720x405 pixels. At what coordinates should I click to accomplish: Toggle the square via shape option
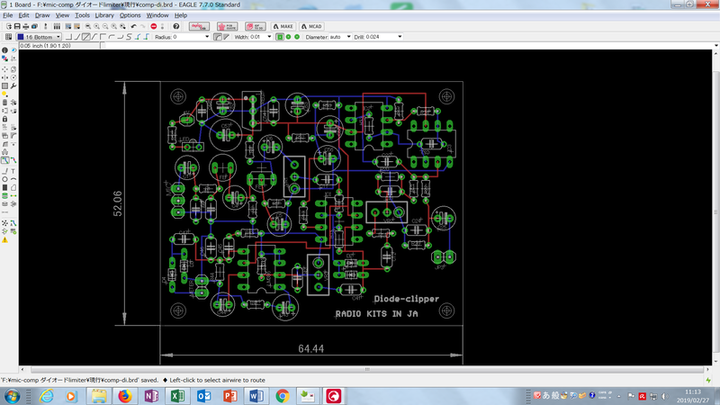[278, 37]
